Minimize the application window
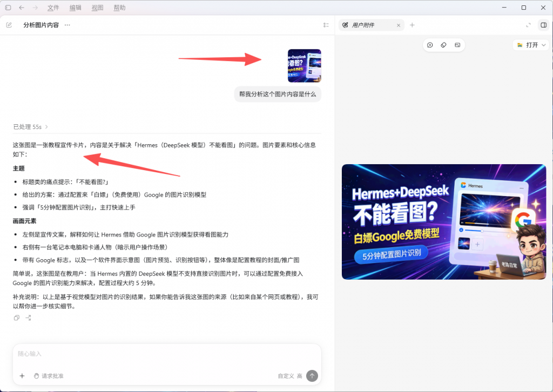The height and width of the screenshot is (392, 553). coord(504,8)
